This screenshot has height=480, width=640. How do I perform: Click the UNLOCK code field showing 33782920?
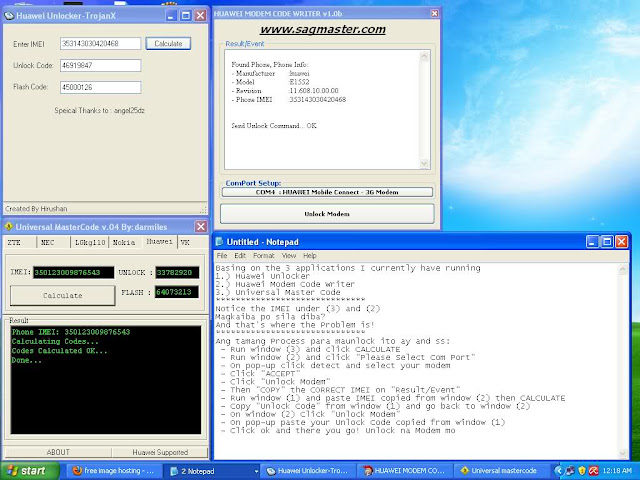pyautogui.click(x=177, y=272)
